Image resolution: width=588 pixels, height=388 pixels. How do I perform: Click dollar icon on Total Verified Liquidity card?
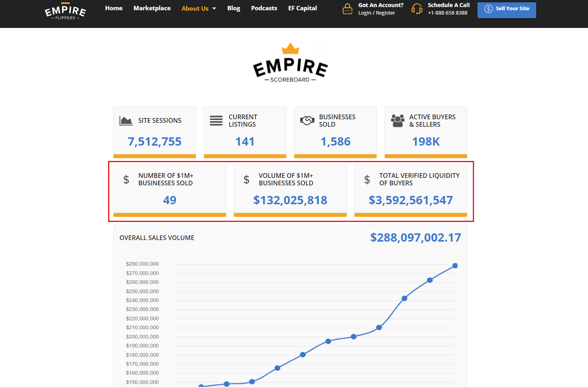(367, 179)
